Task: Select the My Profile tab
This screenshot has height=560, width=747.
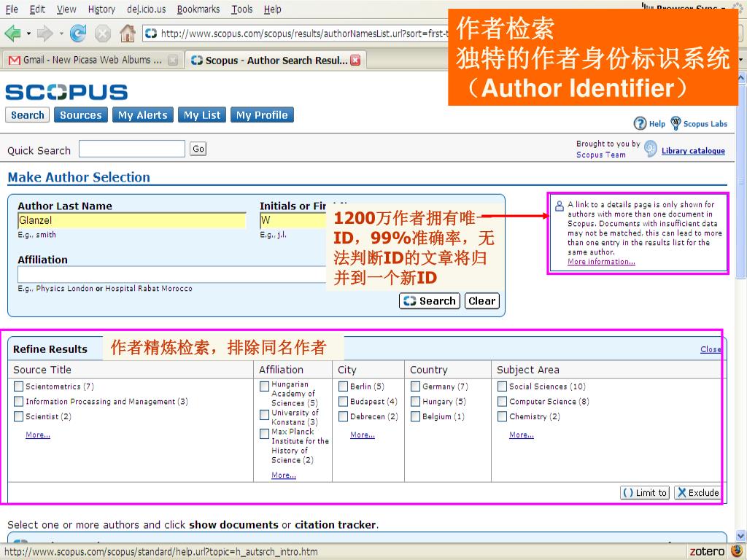Action: [262, 115]
